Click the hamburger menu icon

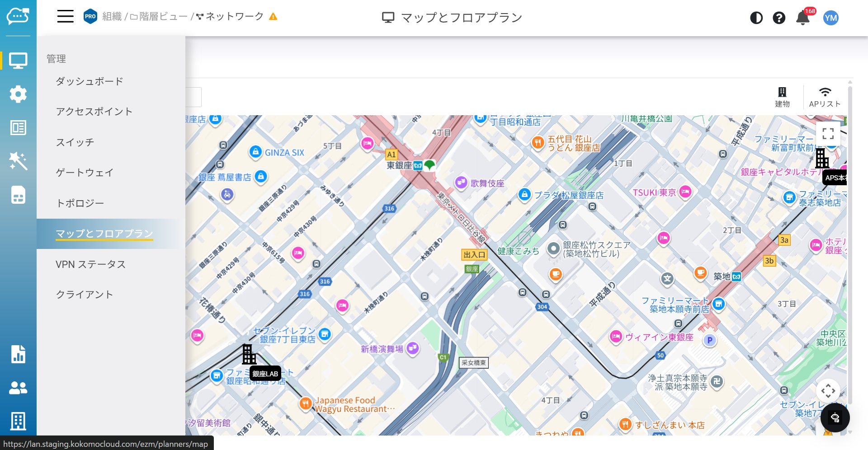coord(65,17)
